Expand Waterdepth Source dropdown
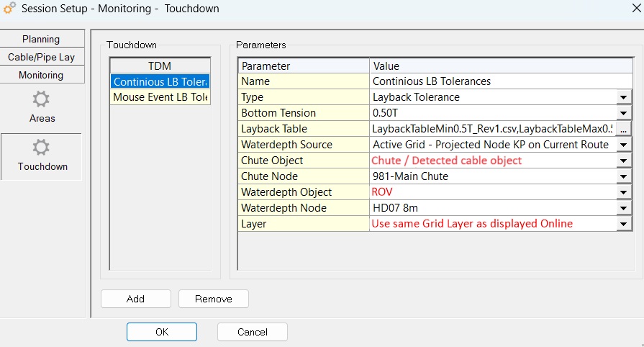This screenshot has height=347, width=644. [x=623, y=145]
